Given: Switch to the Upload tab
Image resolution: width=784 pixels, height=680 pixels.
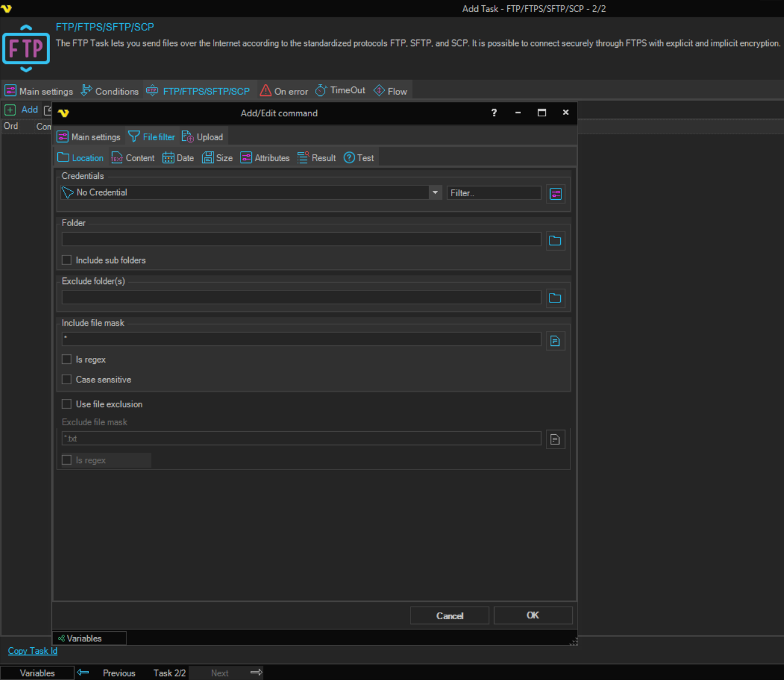Looking at the screenshot, I should click(x=203, y=137).
